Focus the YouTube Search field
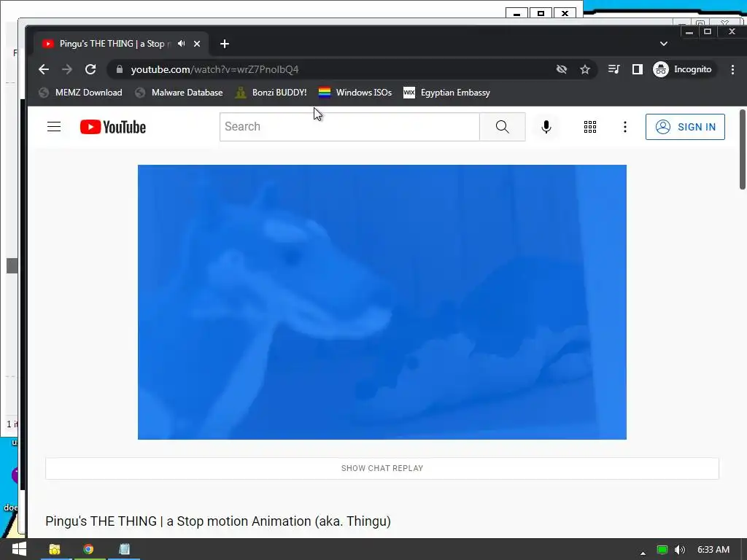The image size is (747, 560). pos(349,127)
